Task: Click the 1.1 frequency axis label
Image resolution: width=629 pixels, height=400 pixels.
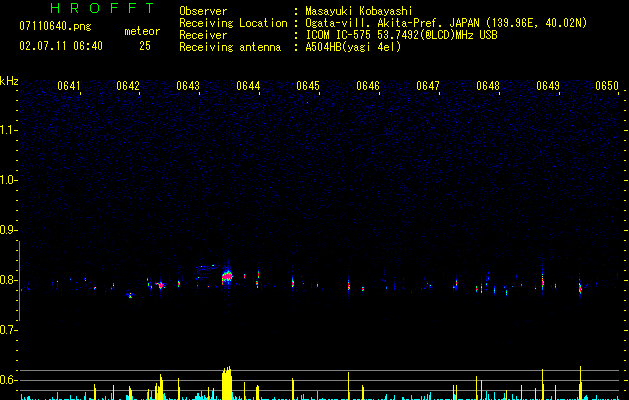Action: point(8,130)
